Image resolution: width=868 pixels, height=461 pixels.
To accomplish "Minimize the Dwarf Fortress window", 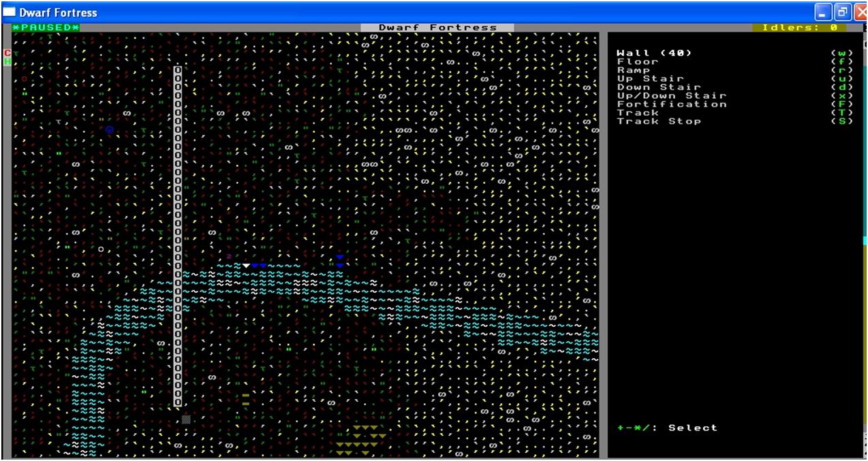I will pos(823,12).
